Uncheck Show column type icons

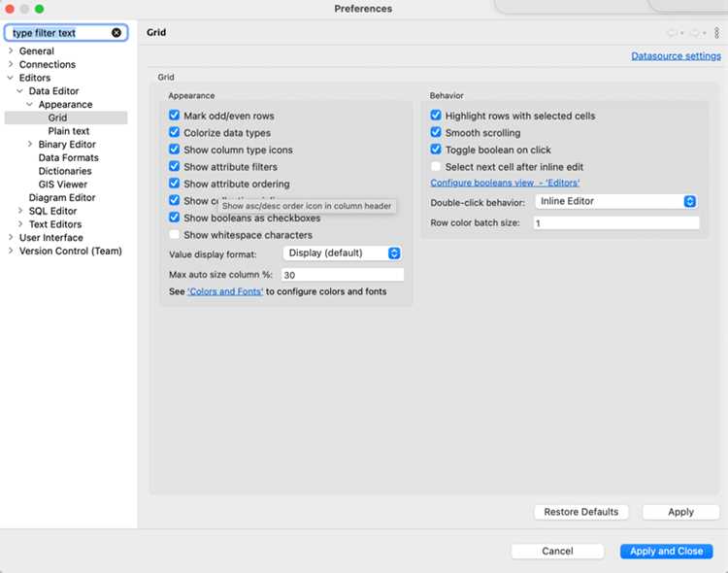pyautogui.click(x=174, y=150)
